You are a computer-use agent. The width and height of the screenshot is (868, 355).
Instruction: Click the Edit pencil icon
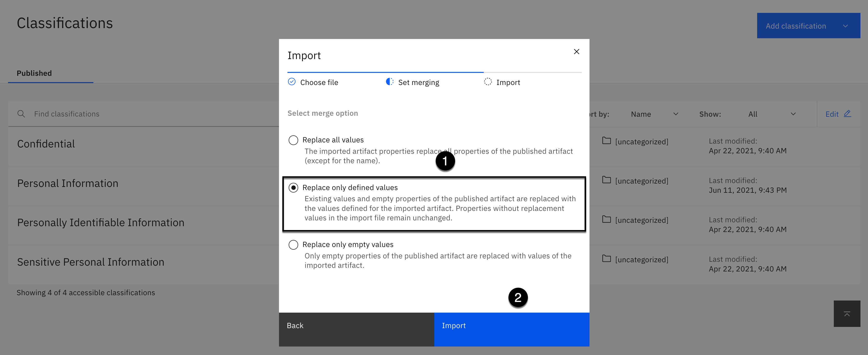click(x=847, y=114)
